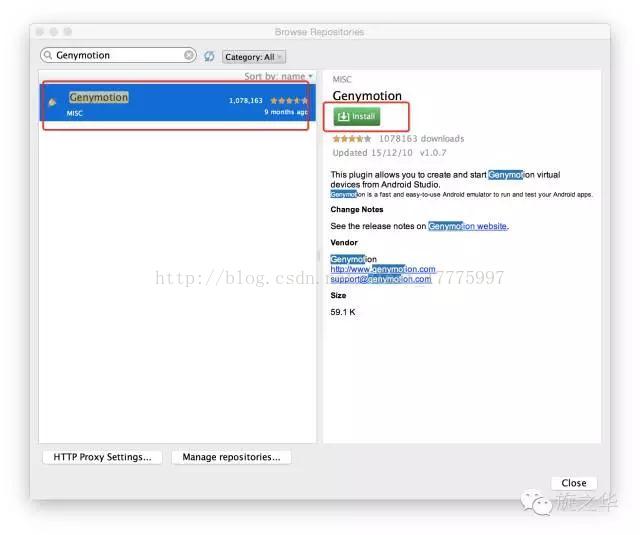Click the 'Change Notes' heading
The width and height of the screenshot is (640, 535).
(x=357, y=209)
